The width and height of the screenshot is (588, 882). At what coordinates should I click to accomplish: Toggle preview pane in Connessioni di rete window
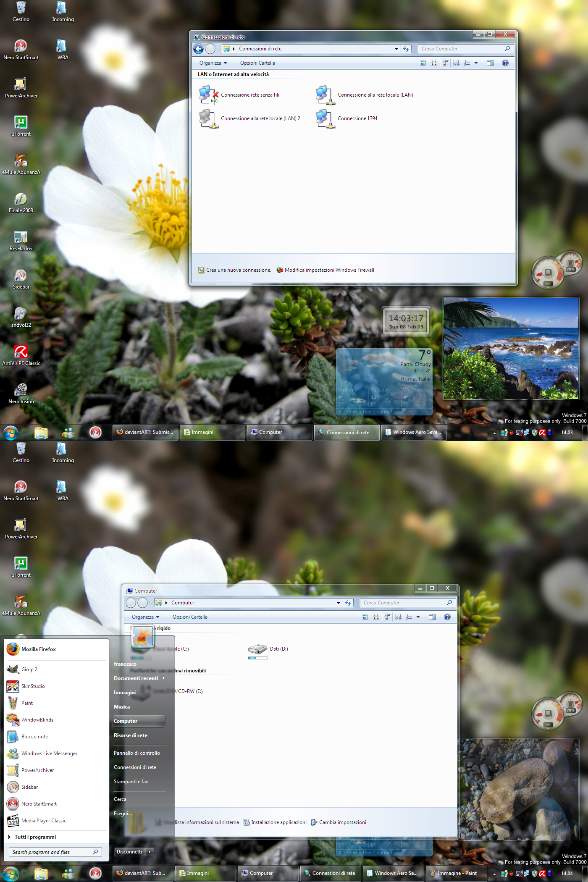coord(490,63)
